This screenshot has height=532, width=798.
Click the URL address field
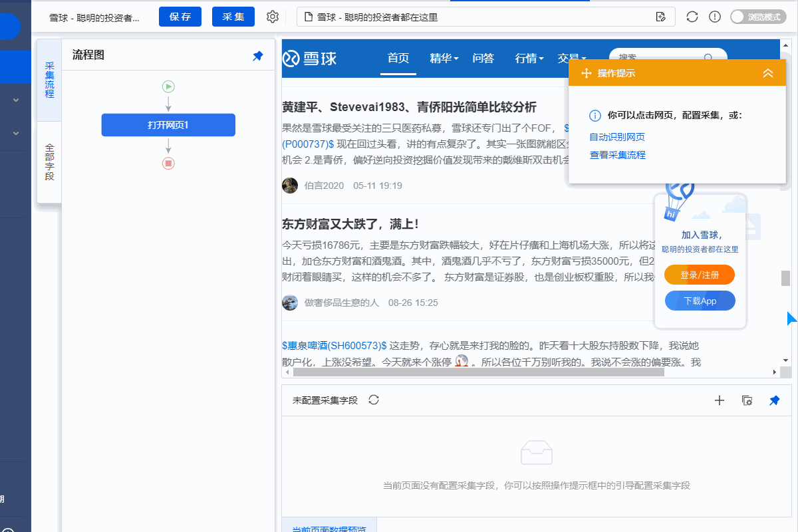coord(486,17)
